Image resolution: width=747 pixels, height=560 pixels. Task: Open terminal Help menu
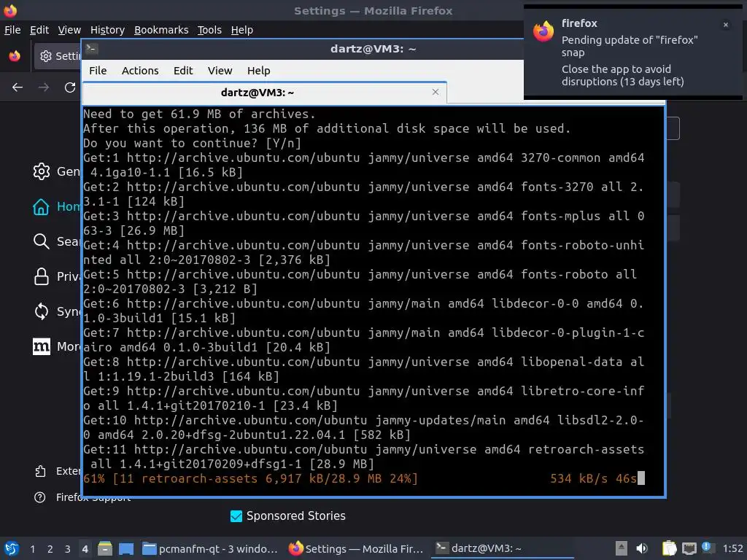[259, 71]
